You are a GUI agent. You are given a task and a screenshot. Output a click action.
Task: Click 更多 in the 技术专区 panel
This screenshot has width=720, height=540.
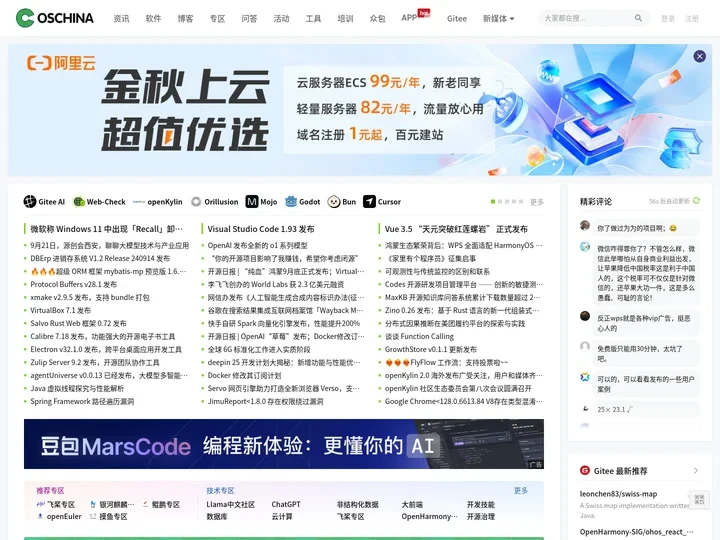coord(521,490)
